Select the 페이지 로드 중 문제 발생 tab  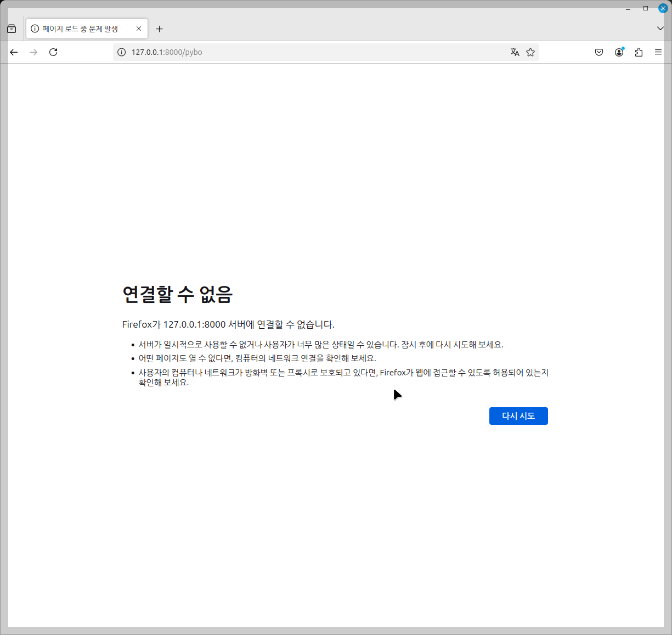coord(87,29)
